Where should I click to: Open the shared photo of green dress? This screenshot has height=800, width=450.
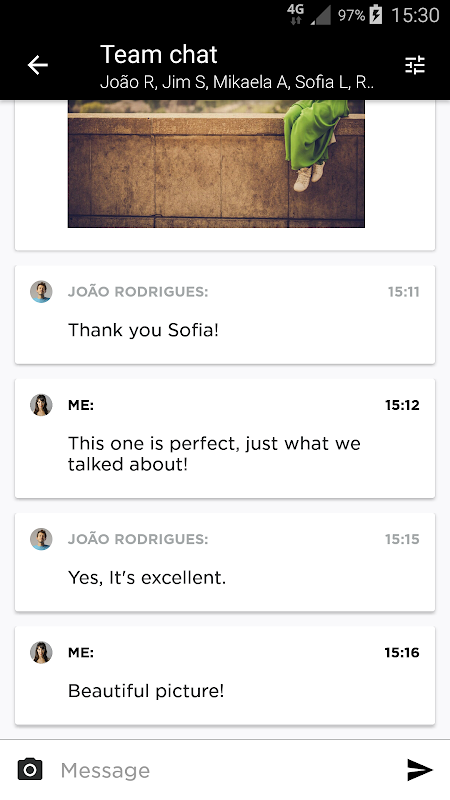click(x=216, y=163)
